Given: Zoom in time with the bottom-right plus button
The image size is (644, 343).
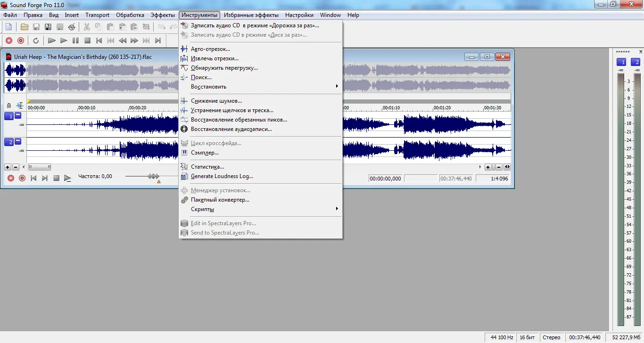Looking at the screenshot, I should (x=488, y=167).
